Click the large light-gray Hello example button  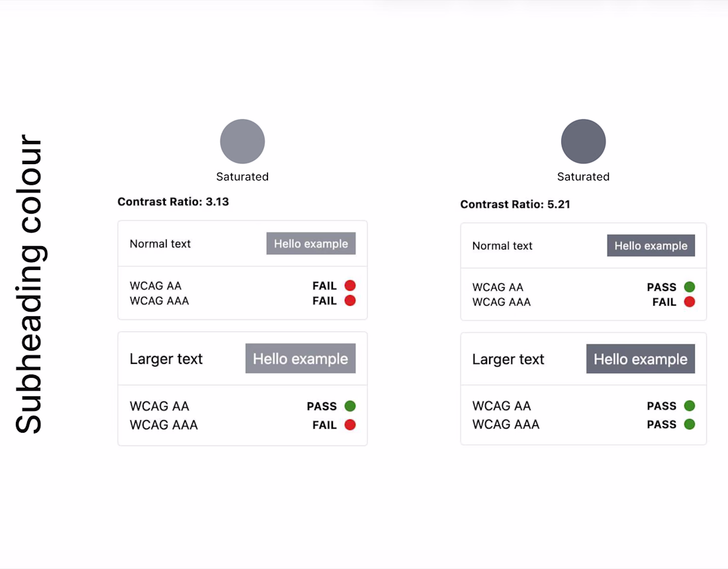click(x=300, y=359)
